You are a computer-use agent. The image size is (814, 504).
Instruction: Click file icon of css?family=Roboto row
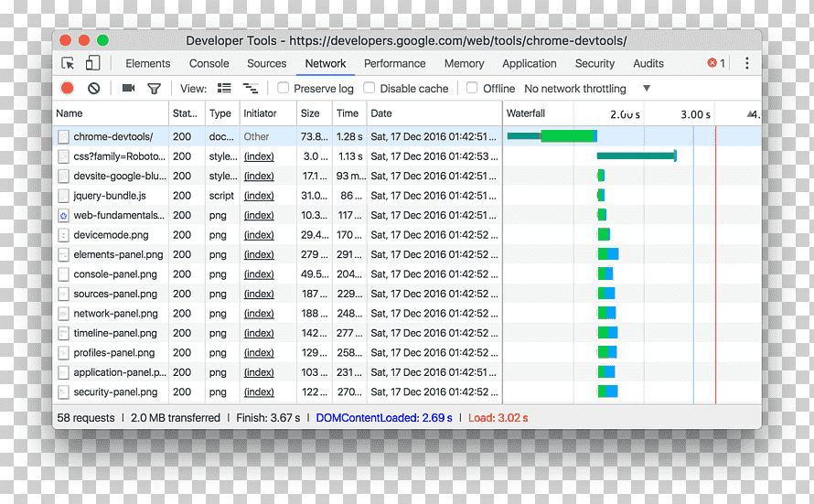coord(63,156)
